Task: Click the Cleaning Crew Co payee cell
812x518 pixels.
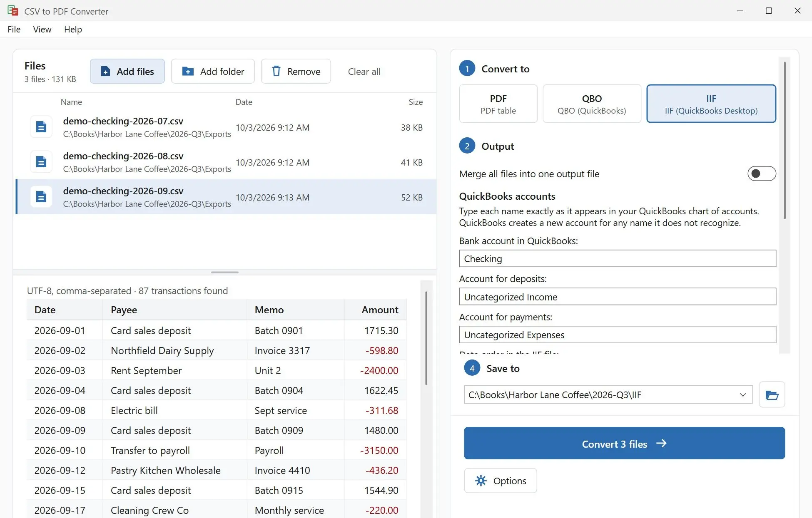Action: [175, 510]
